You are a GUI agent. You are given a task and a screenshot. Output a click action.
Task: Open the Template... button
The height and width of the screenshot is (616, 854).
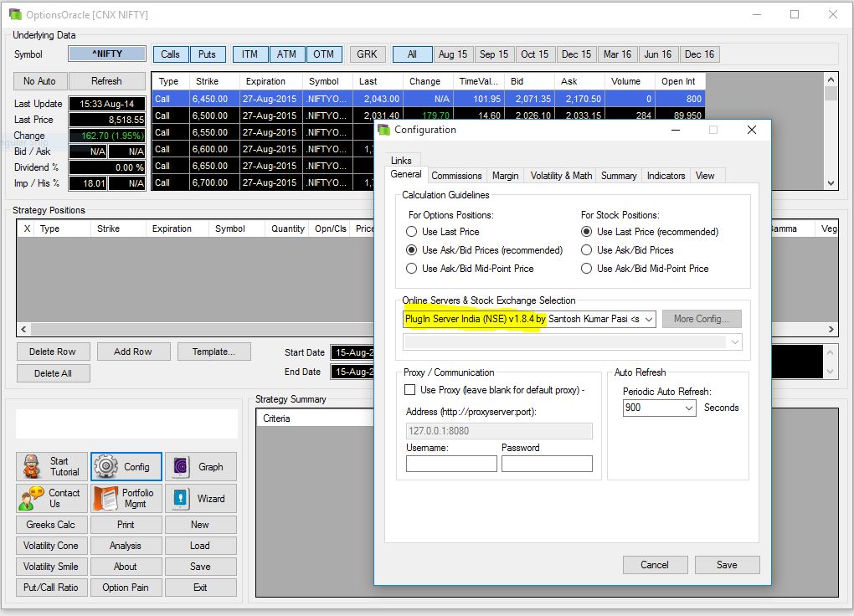coord(213,352)
